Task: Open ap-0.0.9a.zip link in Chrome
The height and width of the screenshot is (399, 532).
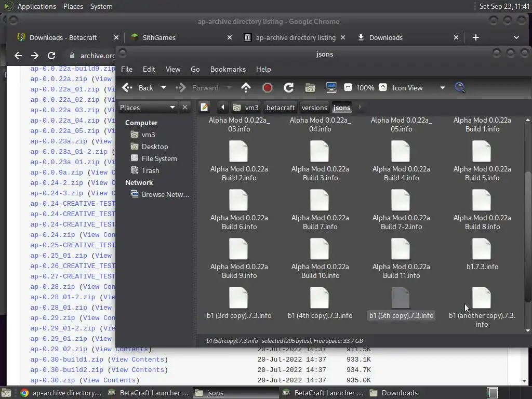Action: pyautogui.click(x=57, y=172)
